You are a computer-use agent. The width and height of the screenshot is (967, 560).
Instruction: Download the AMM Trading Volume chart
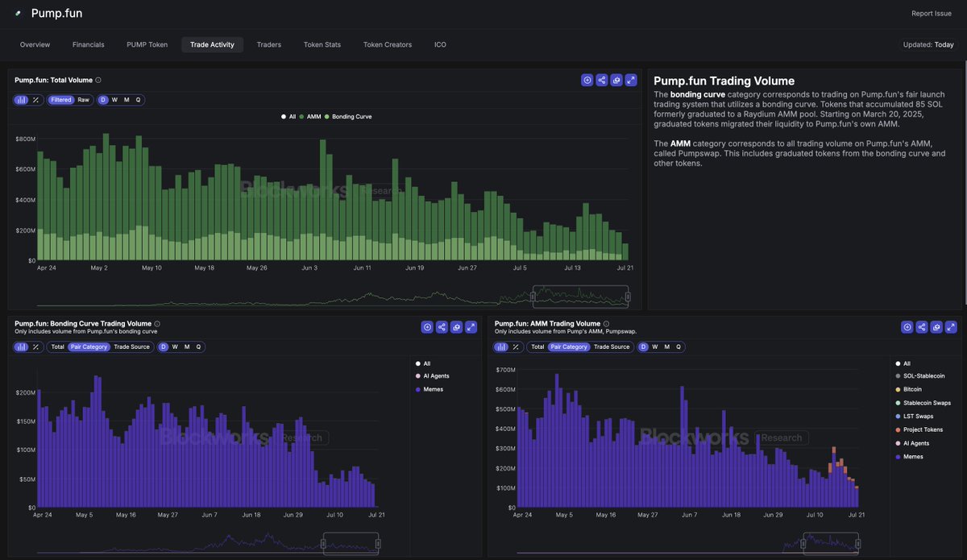click(x=907, y=326)
